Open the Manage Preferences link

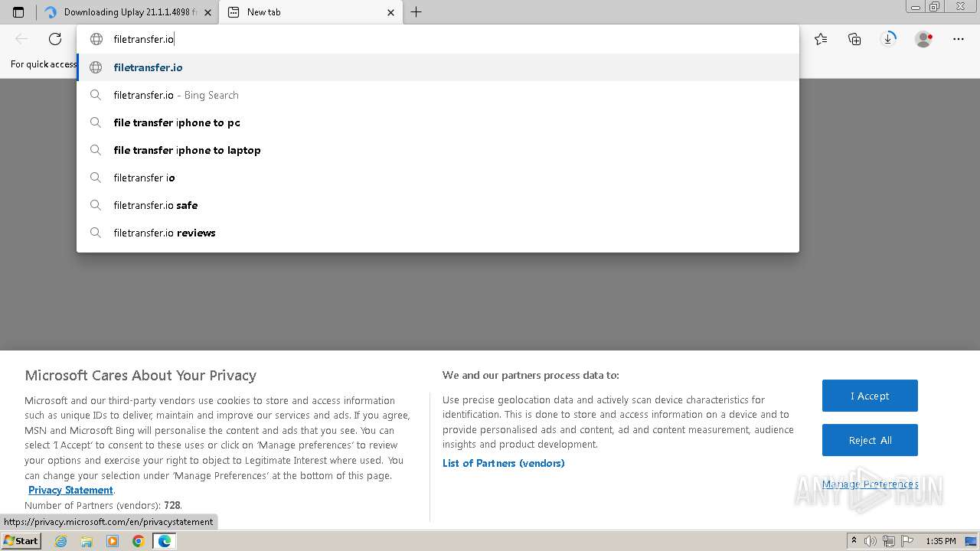click(870, 484)
